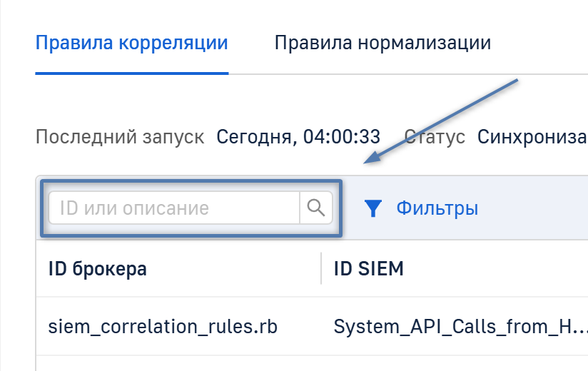Click the Сегодня, 04:00:33 timestamp

coord(298,136)
